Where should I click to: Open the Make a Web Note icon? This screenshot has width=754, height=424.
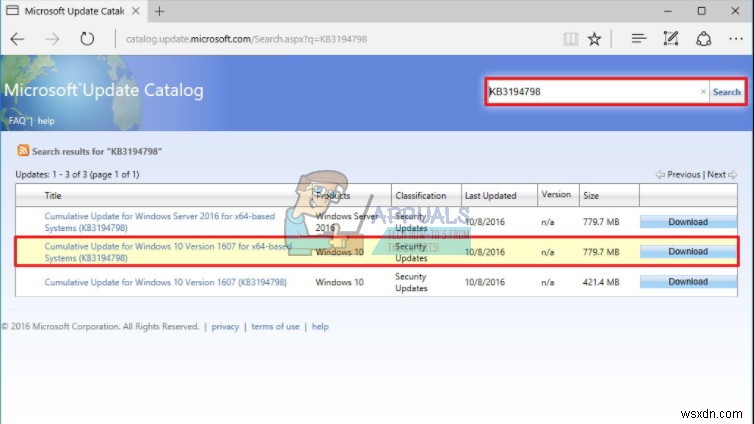pos(671,38)
